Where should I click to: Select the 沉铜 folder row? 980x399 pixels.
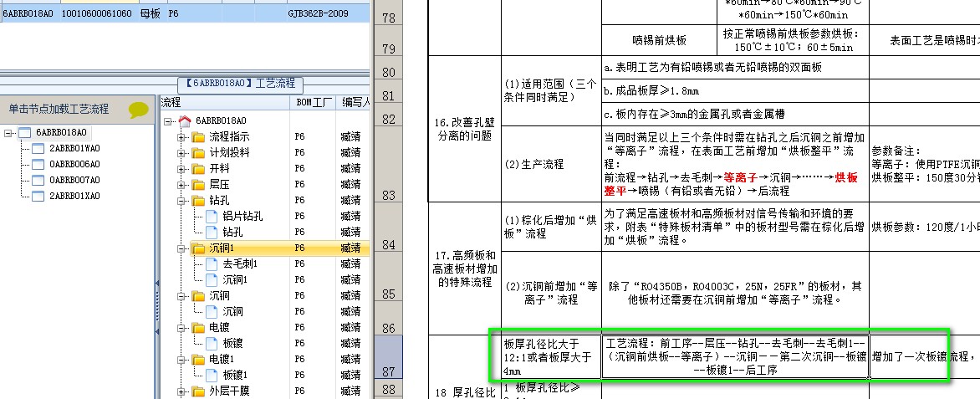click(x=219, y=296)
